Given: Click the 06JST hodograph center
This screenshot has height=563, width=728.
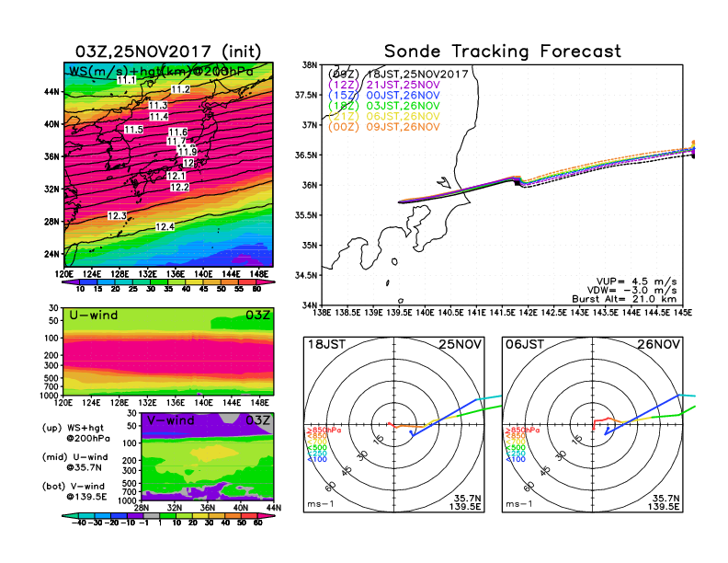Looking at the screenshot, I should coord(595,425).
